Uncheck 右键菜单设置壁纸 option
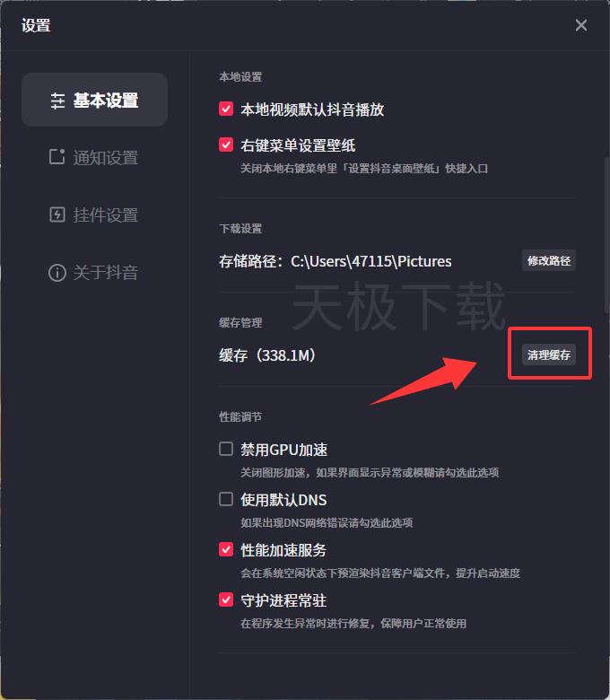 pyautogui.click(x=226, y=144)
